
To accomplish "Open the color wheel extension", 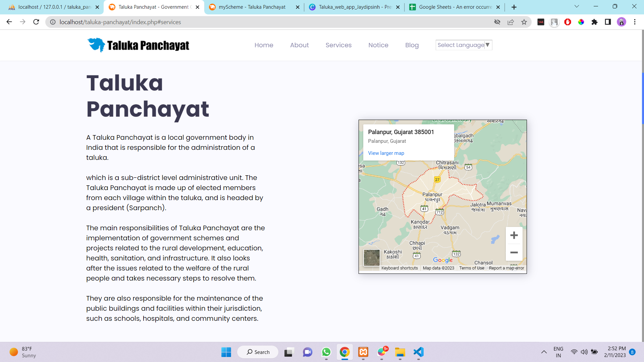I will point(581,22).
